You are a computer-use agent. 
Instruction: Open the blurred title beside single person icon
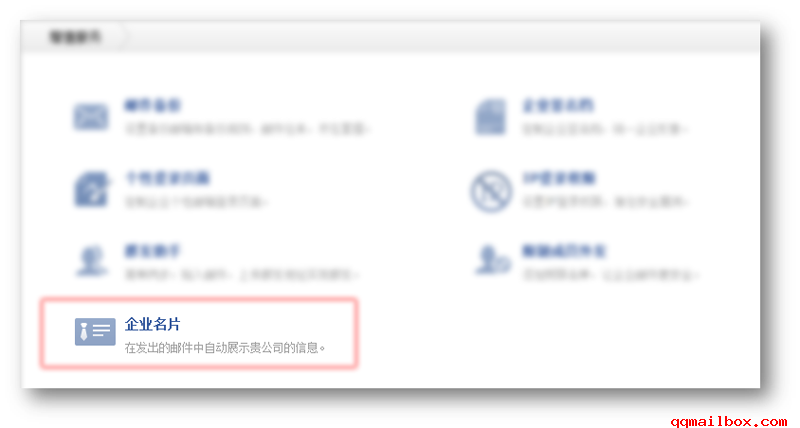(x=153, y=250)
